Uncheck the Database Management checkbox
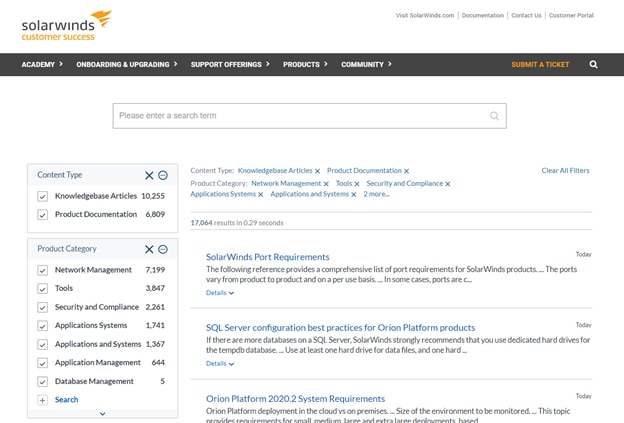Image resolution: width=624 pixels, height=423 pixels. pos(43,382)
